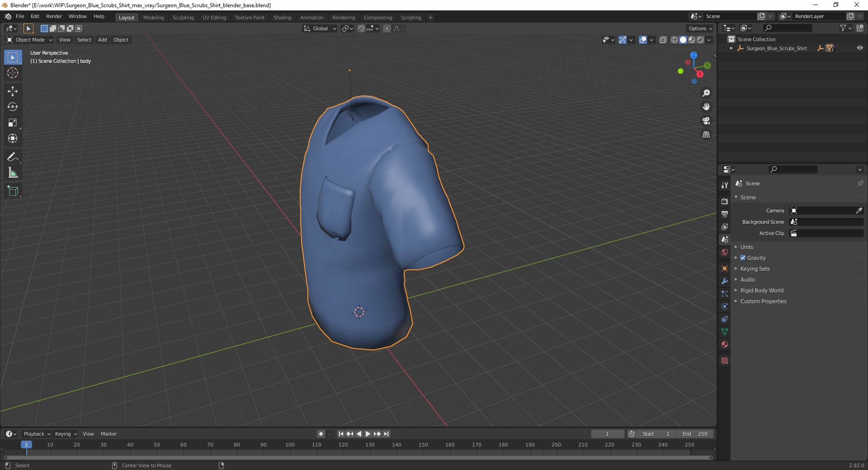Switch to material preview shading
868x470 pixels.
pyautogui.click(x=692, y=40)
